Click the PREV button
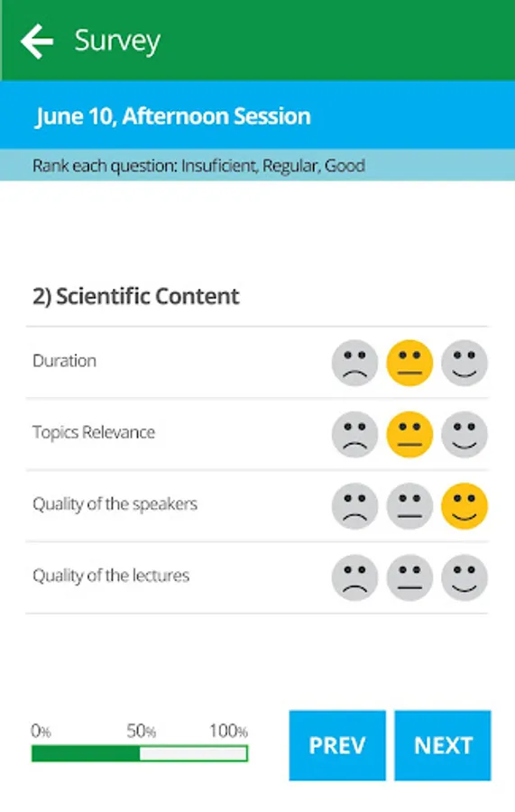 click(337, 745)
